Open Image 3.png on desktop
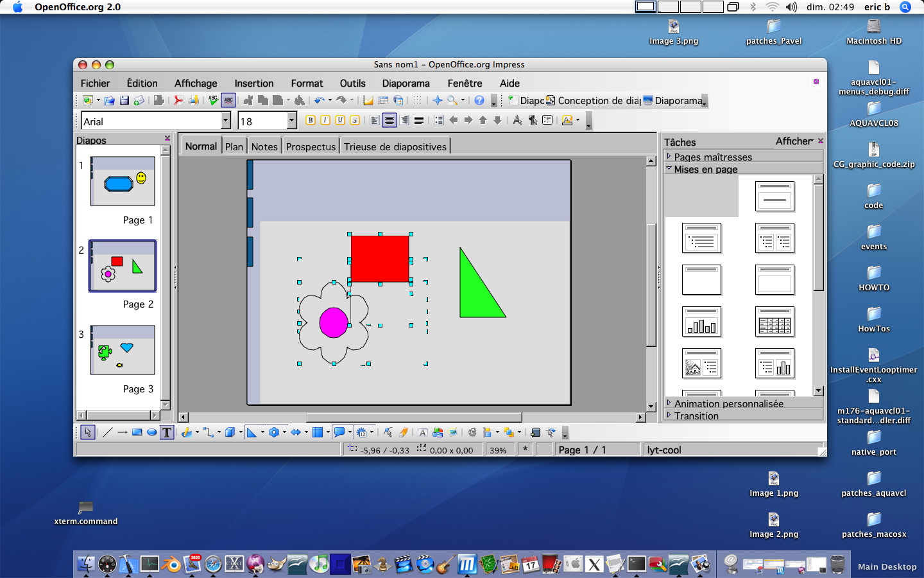 pos(674,33)
